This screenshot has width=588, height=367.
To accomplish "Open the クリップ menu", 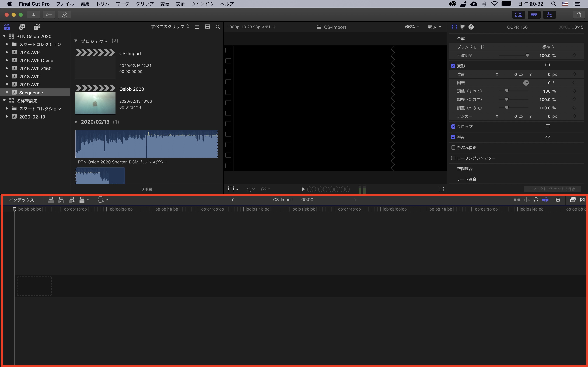I will pos(145,4).
